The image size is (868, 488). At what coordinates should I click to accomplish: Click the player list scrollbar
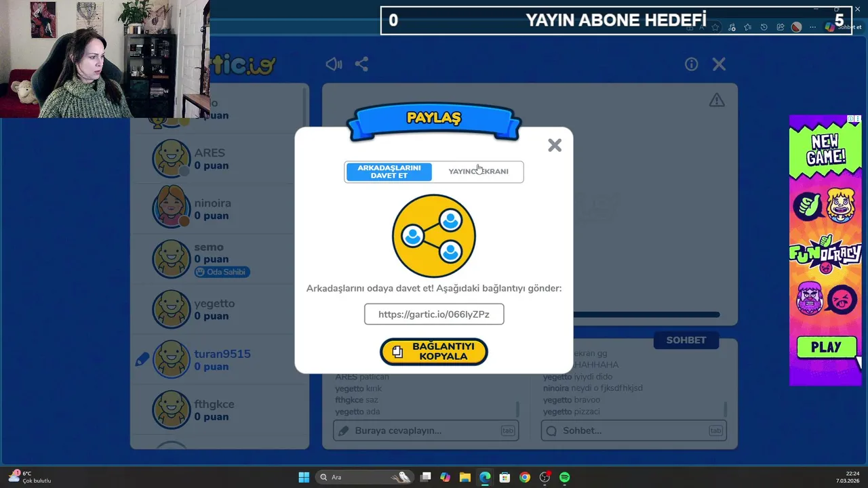[305, 108]
